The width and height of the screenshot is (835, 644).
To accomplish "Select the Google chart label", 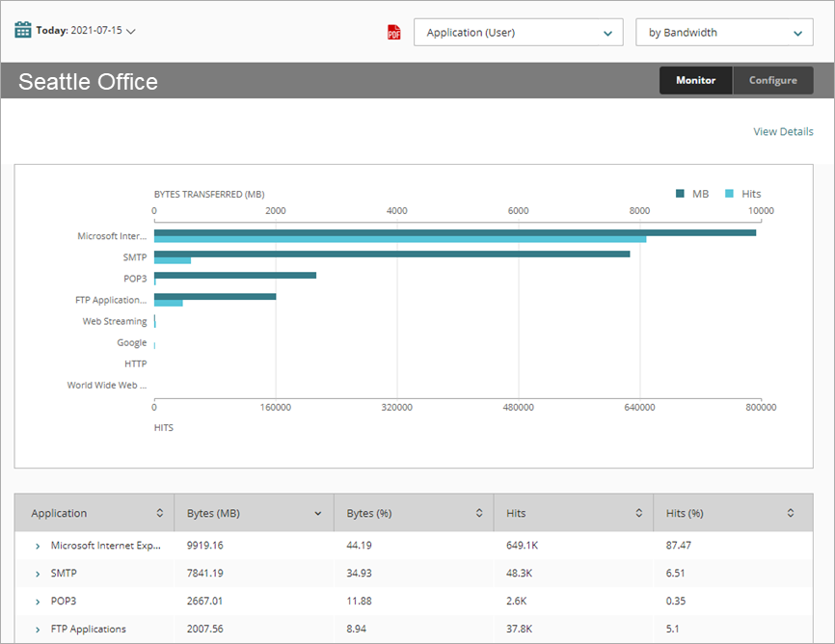I will click(x=131, y=342).
